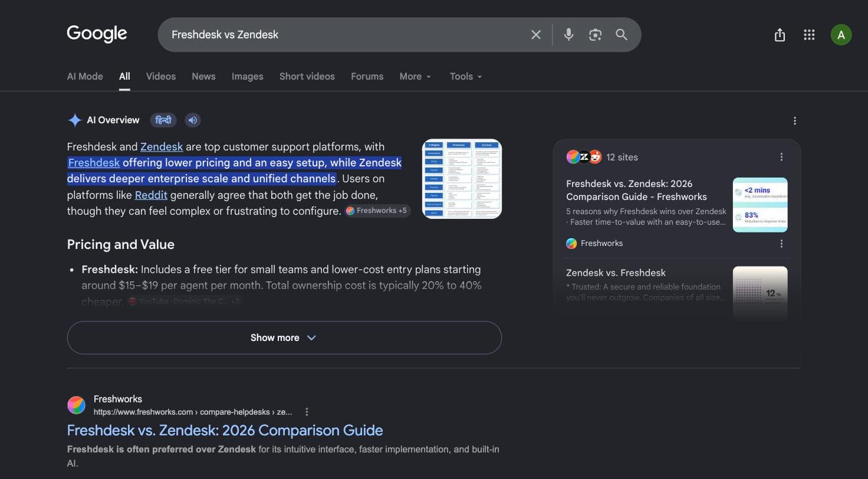
Task: Select the All tab
Action: (124, 76)
